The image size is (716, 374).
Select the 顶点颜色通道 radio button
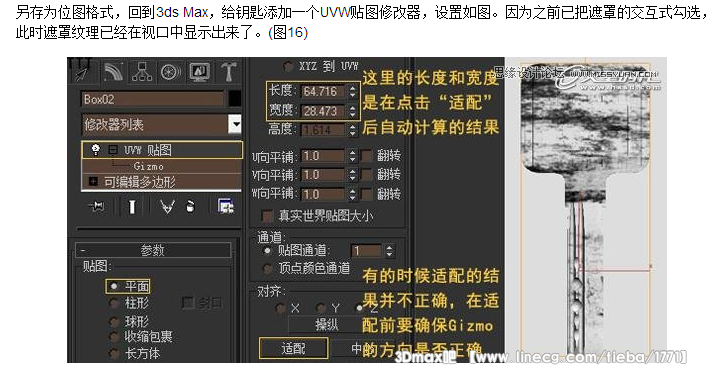click(x=268, y=269)
